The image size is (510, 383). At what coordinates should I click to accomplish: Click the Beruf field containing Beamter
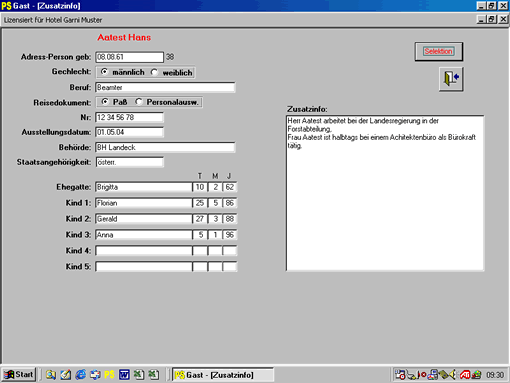[165, 87]
